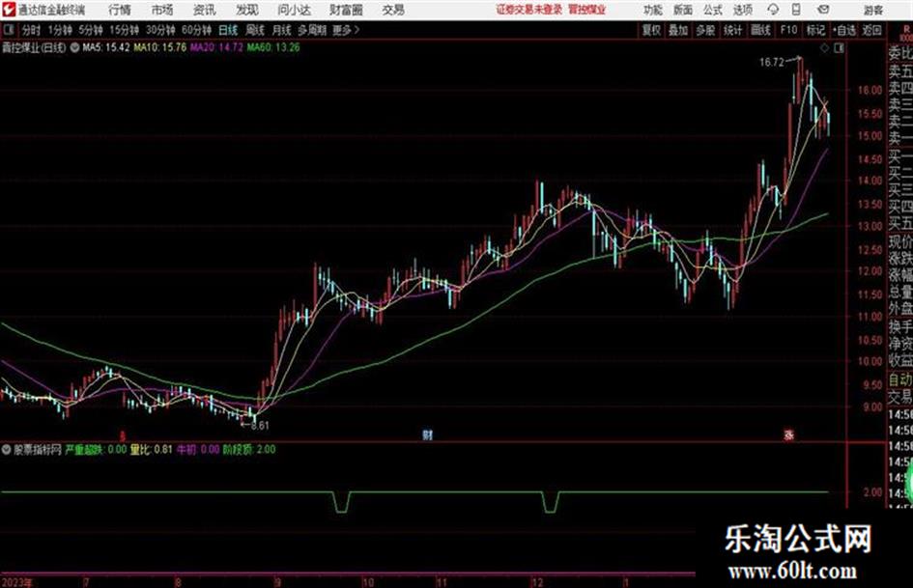The width and height of the screenshot is (913, 588).
Task: Click the 涨 marker on the chart timeline
Action: [x=789, y=434]
